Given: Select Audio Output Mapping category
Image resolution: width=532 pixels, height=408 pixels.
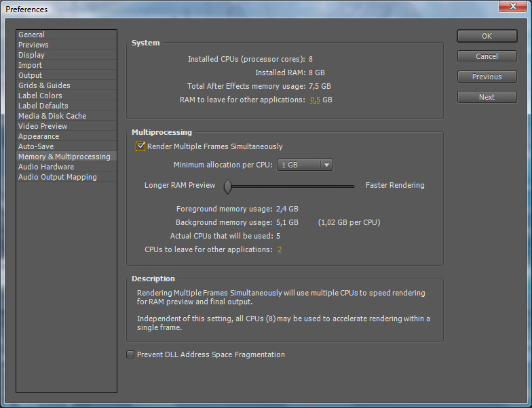Looking at the screenshot, I should pos(58,177).
